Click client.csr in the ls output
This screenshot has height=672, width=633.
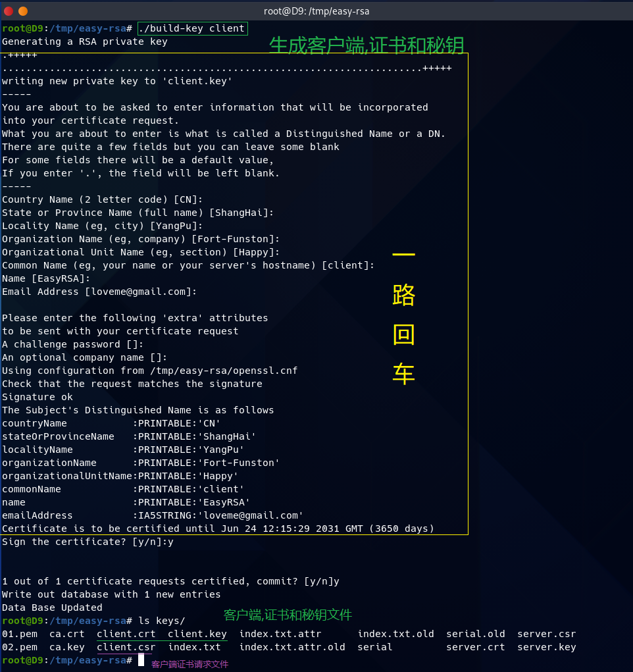pyautogui.click(x=126, y=647)
